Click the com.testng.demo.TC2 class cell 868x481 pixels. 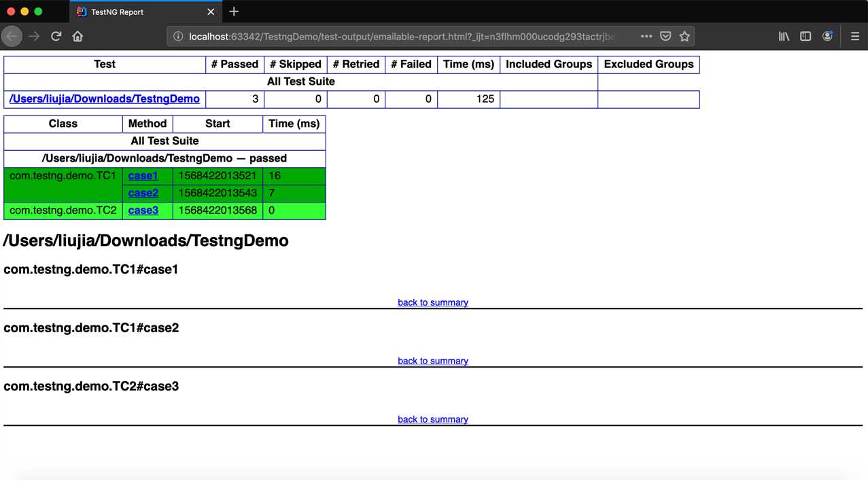63,211
